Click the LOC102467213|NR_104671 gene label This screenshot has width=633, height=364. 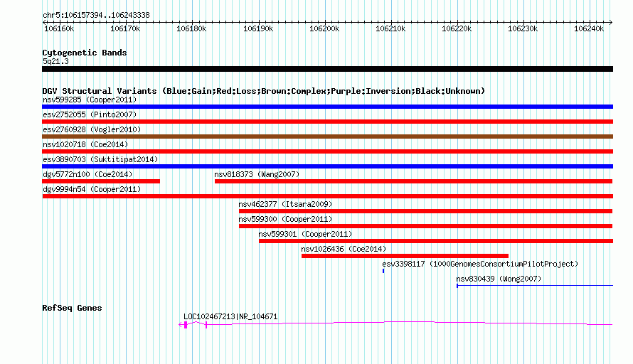pos(230,317)
